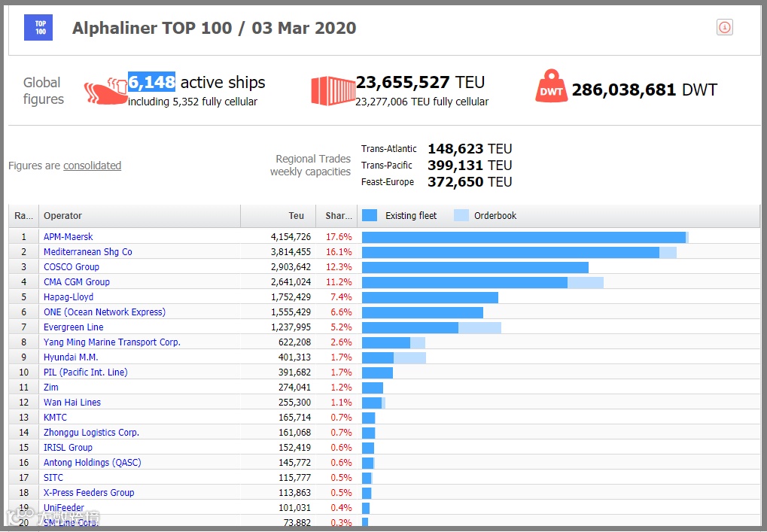This screenshot has height=532, width=767.
Task: Open the APM-Maersk operator link
Action: 68,237
